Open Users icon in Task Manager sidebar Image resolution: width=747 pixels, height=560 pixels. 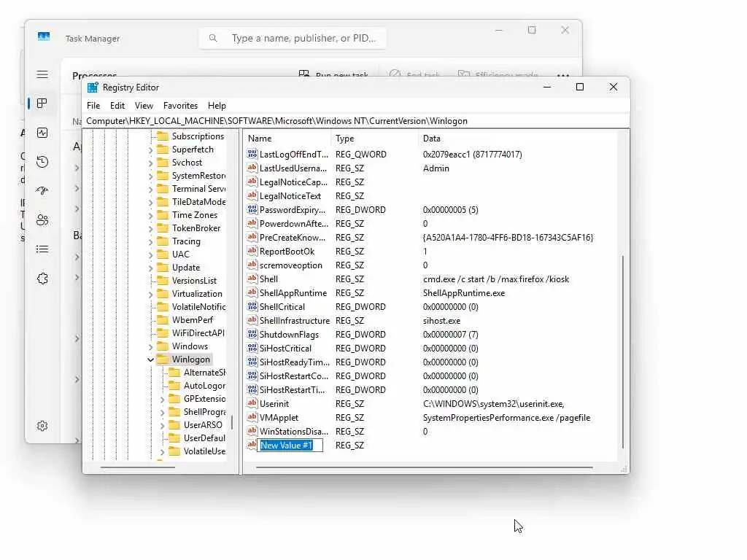[x=42, y=219]
